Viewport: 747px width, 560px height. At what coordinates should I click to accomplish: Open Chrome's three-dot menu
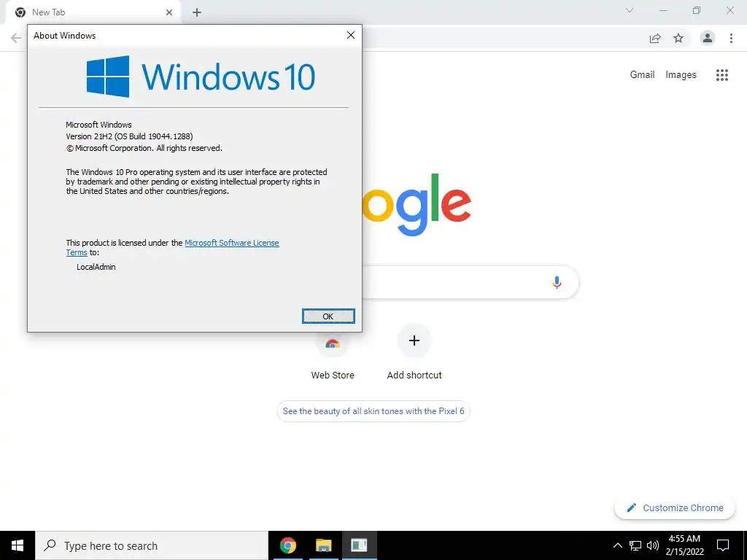pos(731,38)
